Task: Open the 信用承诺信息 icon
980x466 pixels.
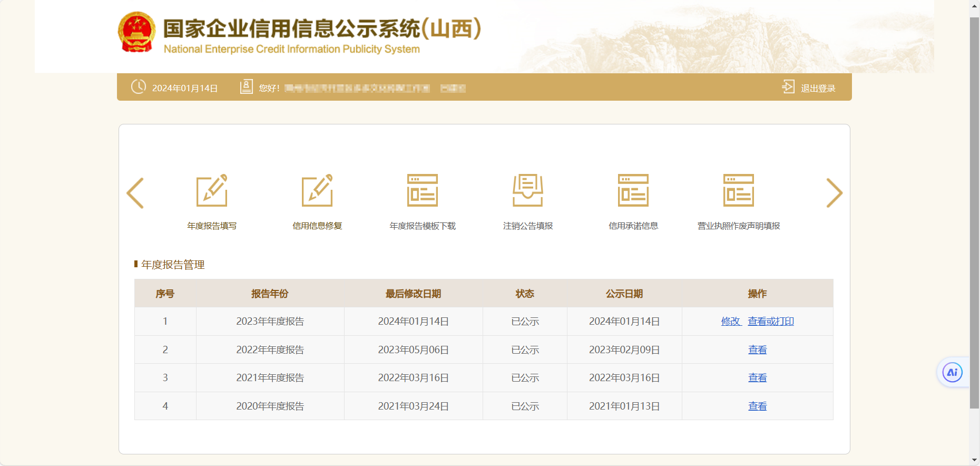Action: pyautogui.click(x=633, y=190)
